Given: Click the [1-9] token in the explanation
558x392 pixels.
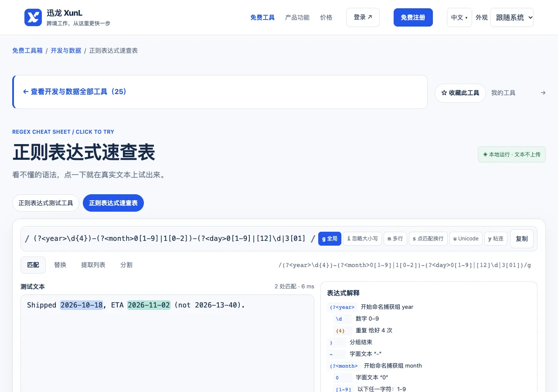Looking at the screenshot, I should click(344, 389).
